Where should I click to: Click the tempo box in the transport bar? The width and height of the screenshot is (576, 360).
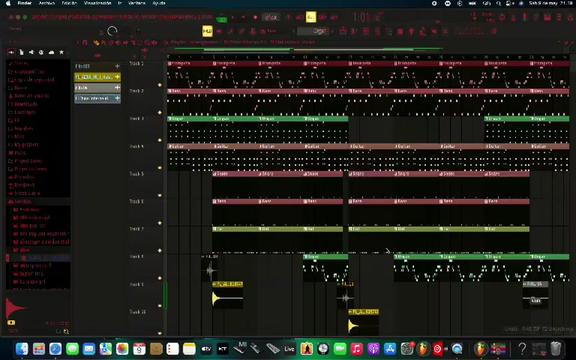271,17
